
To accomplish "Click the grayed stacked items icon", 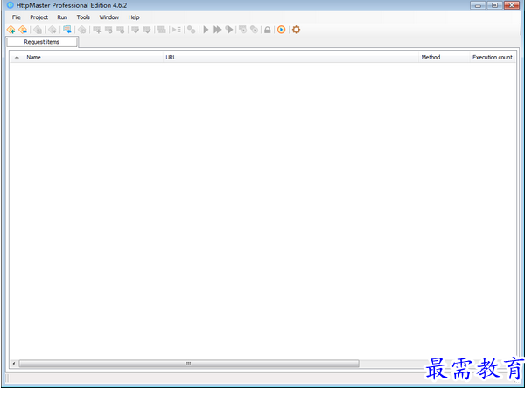I will [162, 30].
